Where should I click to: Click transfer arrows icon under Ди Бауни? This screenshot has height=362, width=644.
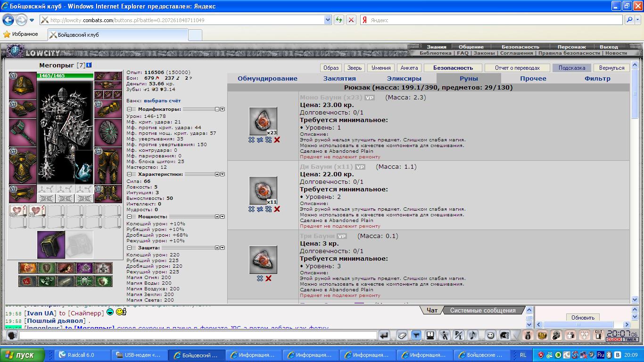pos(260,209)
